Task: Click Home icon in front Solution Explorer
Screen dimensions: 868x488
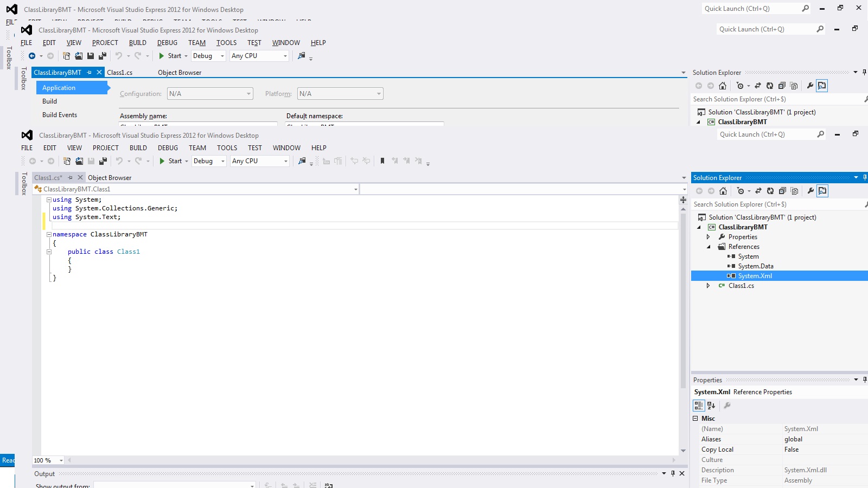Action: pos(723,191)
